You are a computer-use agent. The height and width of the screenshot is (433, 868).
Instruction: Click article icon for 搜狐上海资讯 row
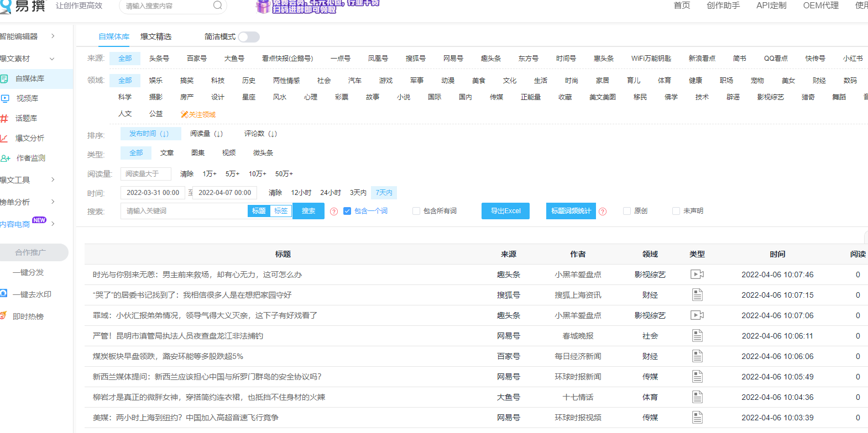(697, 295)
